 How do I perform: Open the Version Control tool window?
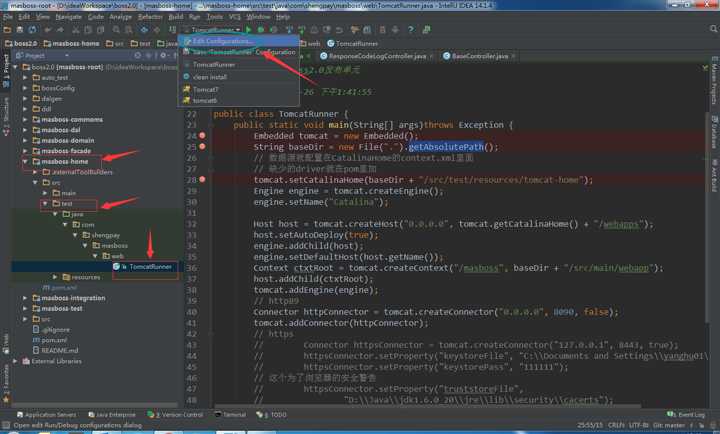pos(176,414)
